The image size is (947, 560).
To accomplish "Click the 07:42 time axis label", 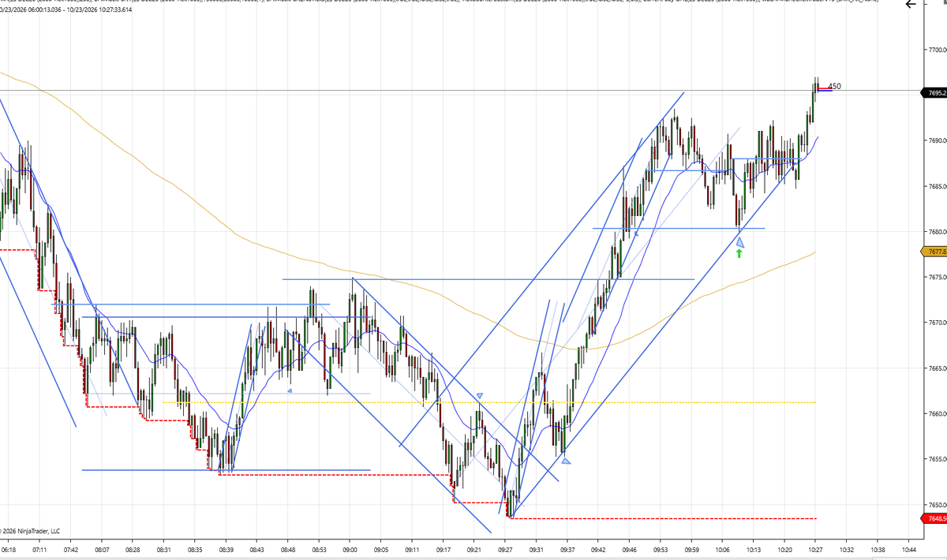I will [71, 549].
